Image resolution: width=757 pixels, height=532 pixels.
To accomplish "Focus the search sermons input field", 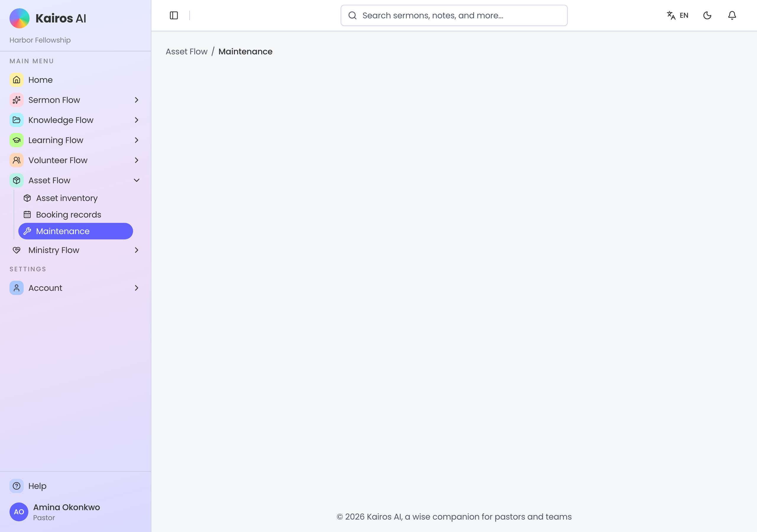I will click(x=454, y=15).
